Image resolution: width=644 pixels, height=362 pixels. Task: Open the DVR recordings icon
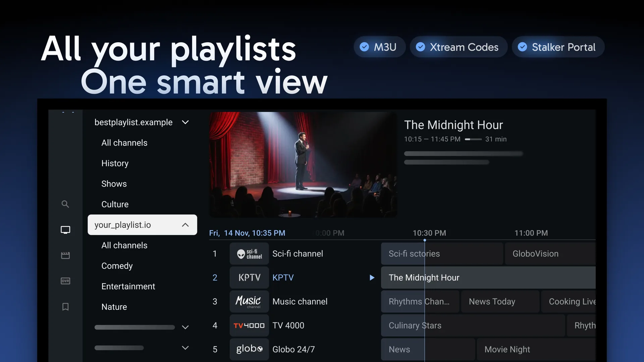[x=65, y=281]
